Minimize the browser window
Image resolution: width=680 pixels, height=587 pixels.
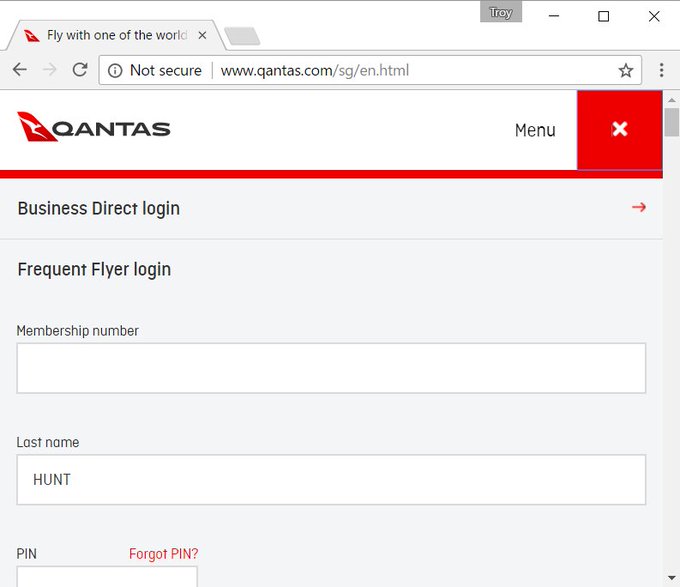coord(554,16)
